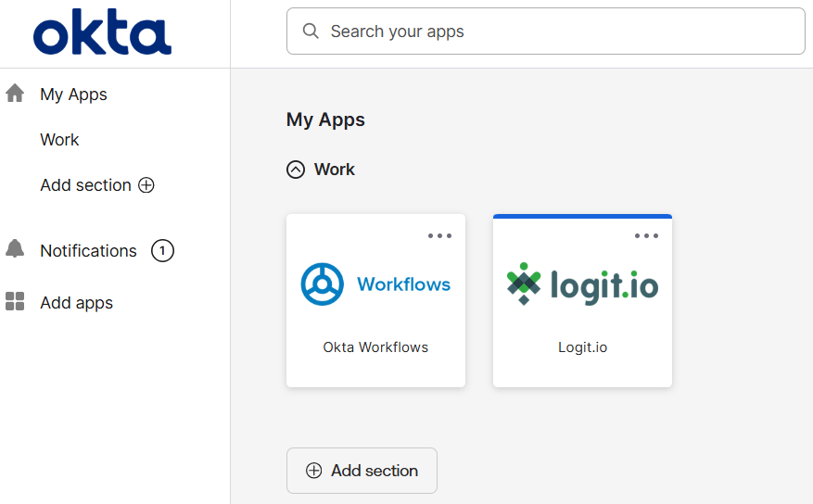
Task: Open Work section in sidebar
Action: pos(59,140)
